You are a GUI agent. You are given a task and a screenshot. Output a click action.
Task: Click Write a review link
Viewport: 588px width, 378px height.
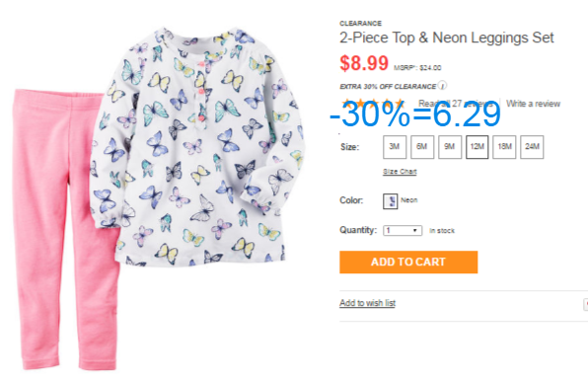tap(534, 104)
